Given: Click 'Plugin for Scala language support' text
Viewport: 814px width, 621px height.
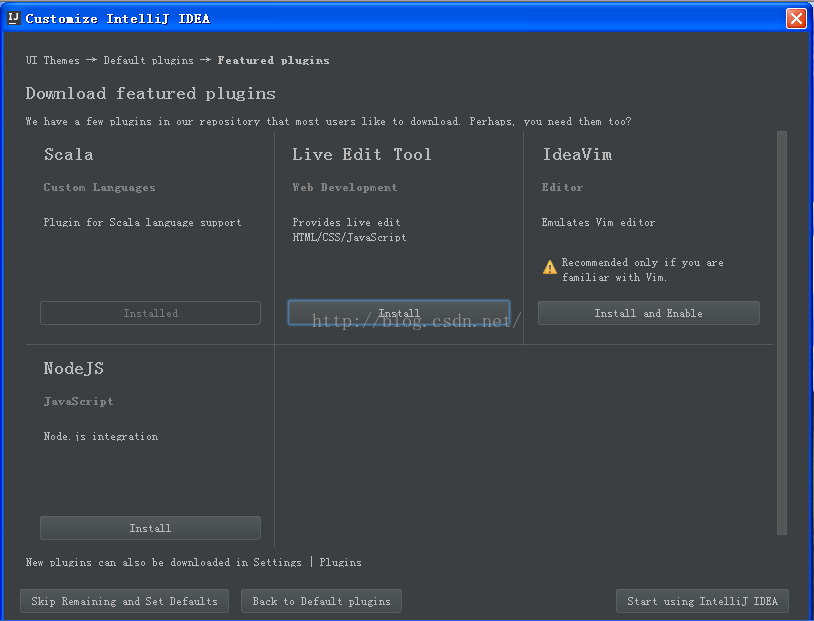Looking at the screenshot, I should click(x=142, y=222).
